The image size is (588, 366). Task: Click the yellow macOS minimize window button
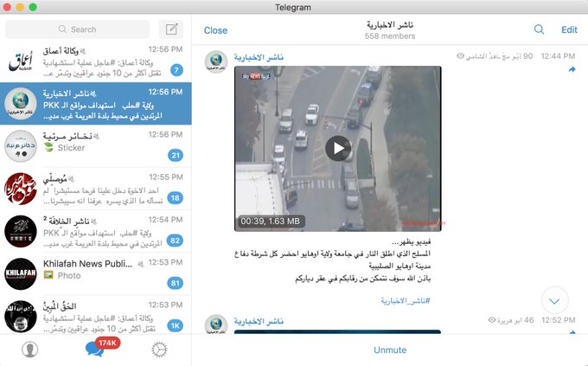pos(20,7)
